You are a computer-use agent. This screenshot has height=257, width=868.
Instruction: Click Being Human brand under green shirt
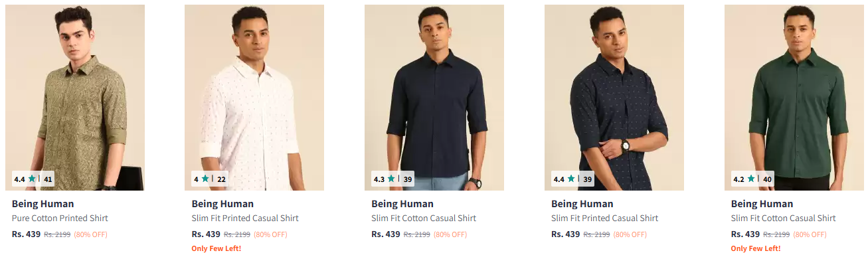pos(762,204)
